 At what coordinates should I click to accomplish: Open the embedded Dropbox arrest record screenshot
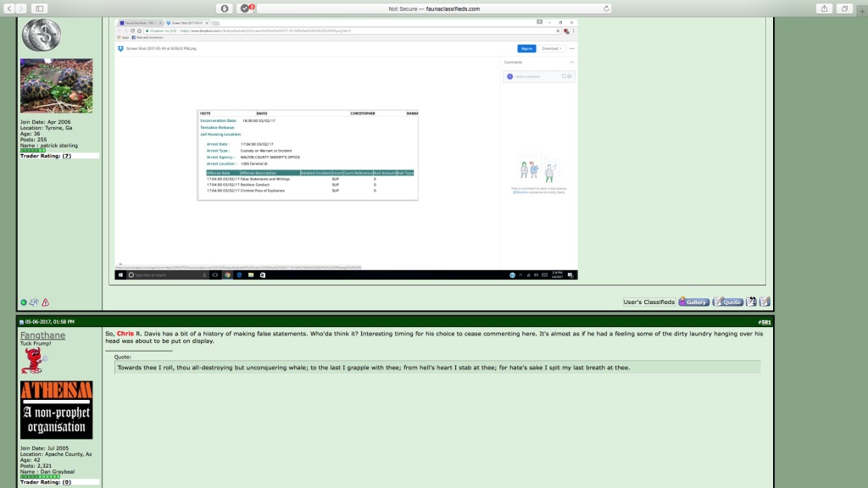click(x=346, y=149)
